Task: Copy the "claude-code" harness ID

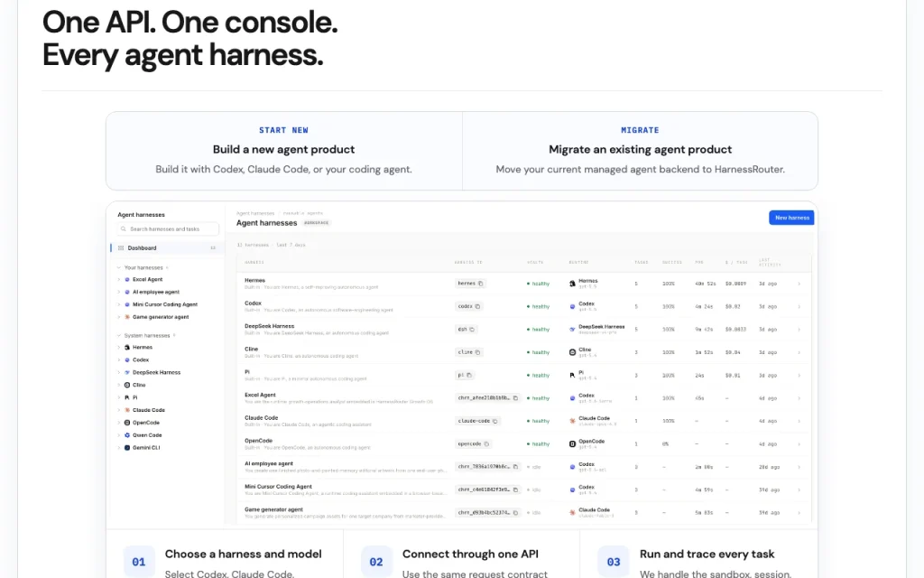Action: point(495,421)
